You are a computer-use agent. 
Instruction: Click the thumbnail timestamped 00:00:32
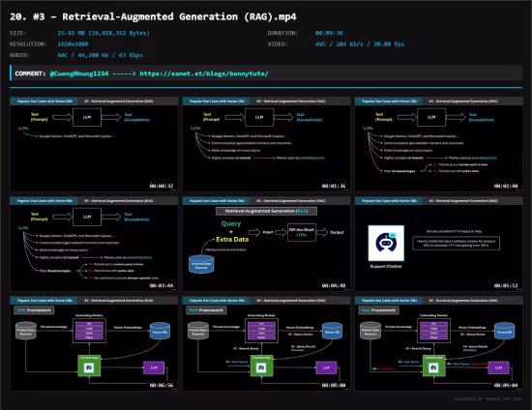point(94,144)
